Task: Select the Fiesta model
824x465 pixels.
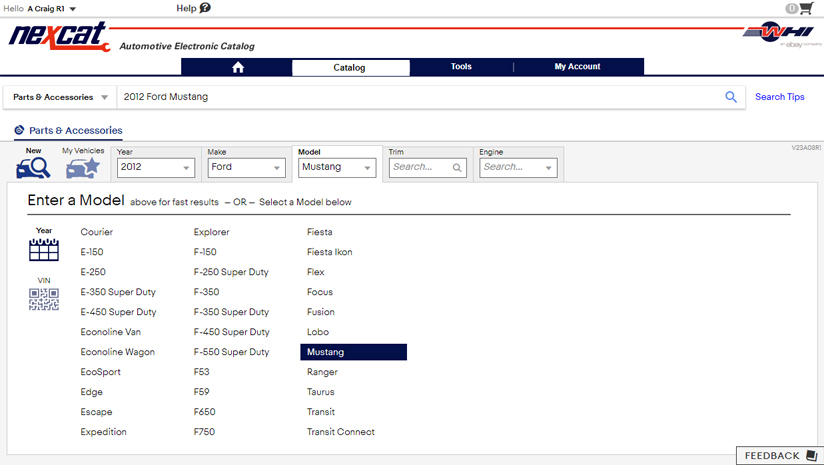Action: tap(320, 232)
